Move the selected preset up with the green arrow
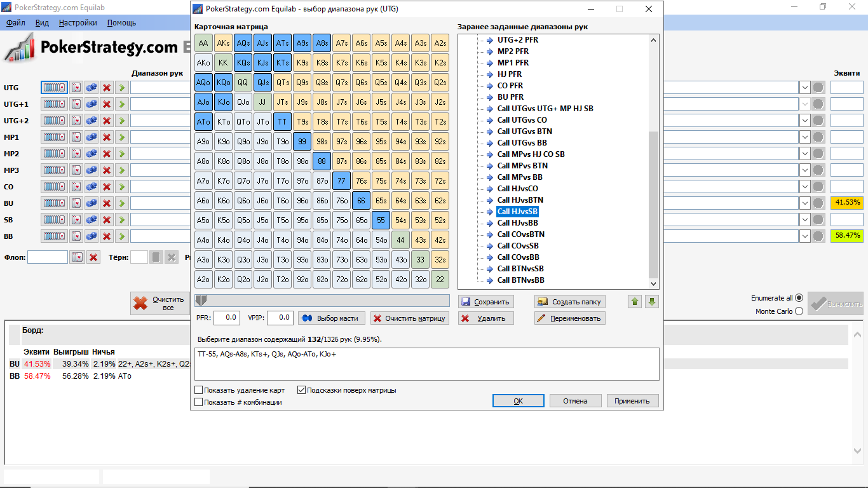Image resolution: width=868 pixels, height=488 pixels. [635, 302]
